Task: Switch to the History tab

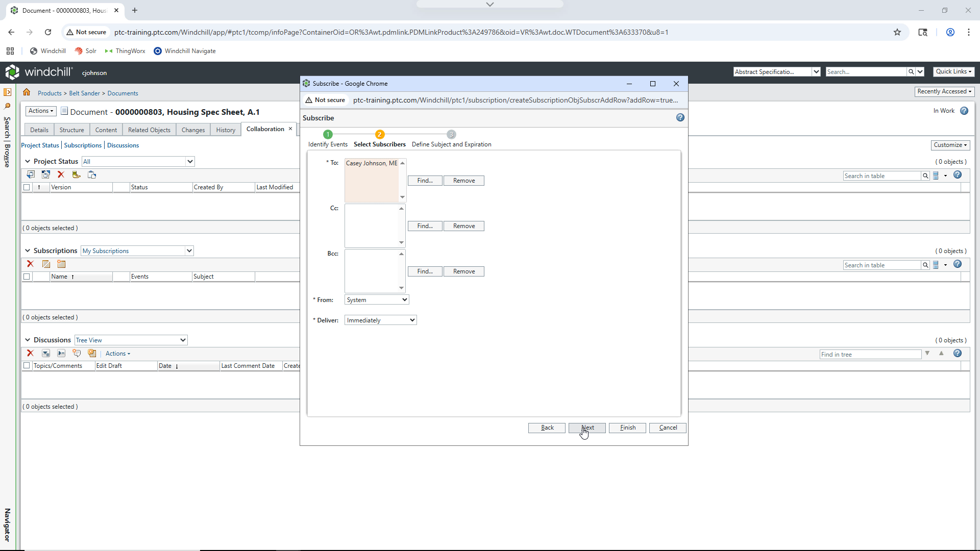Action: 226,130
